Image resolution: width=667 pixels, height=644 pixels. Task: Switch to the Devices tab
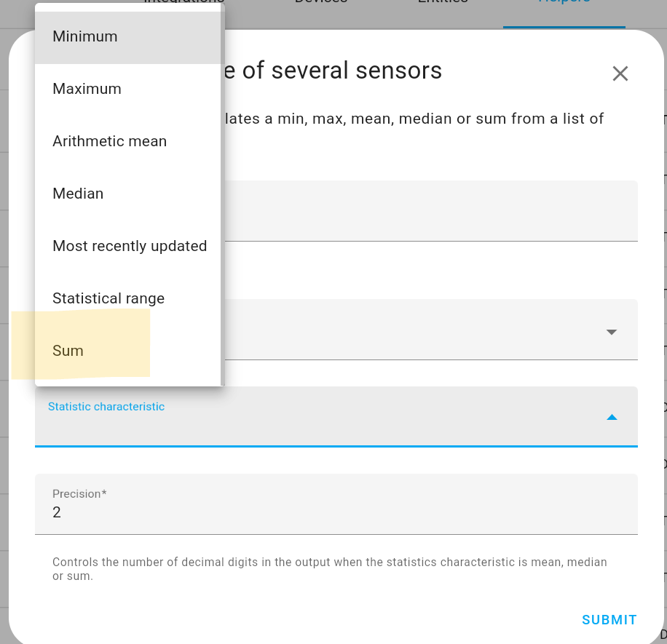tap(320, 3)
